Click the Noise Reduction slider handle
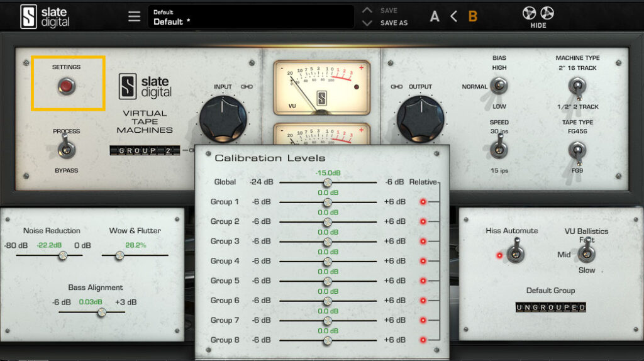Screen dimensions: 644x361 (x=63, y=255)
